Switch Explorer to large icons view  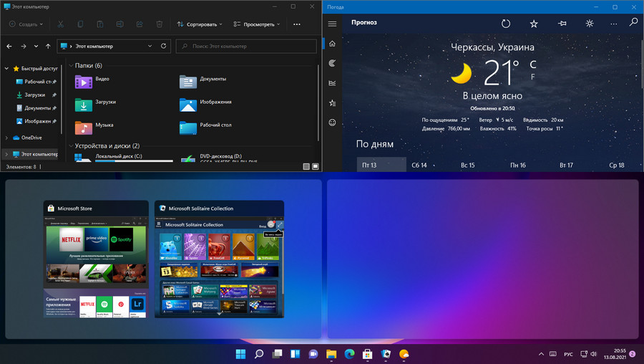(316, 166)
